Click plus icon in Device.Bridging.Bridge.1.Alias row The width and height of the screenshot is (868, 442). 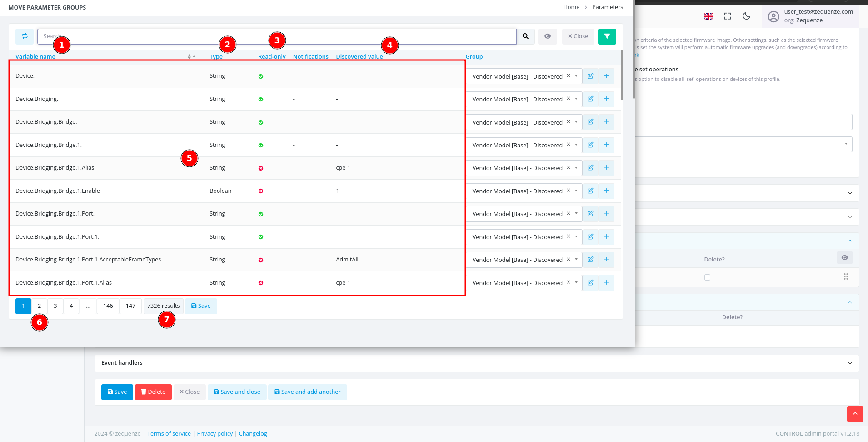click(x=606, y=168)
